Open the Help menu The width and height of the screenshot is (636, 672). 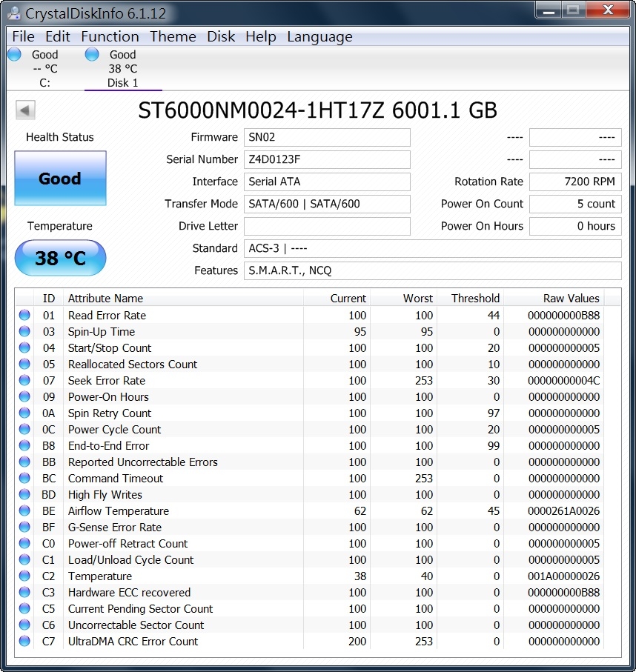[261, 36]
